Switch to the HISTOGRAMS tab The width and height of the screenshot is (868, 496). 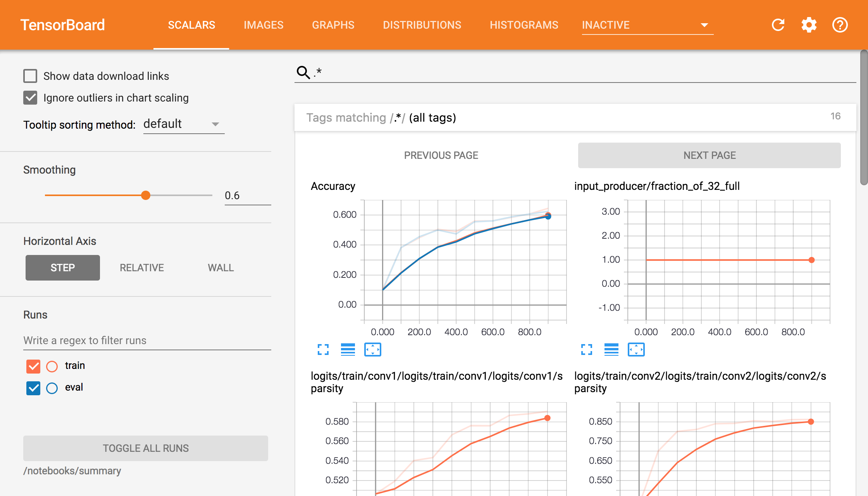[x=524, y=25]
